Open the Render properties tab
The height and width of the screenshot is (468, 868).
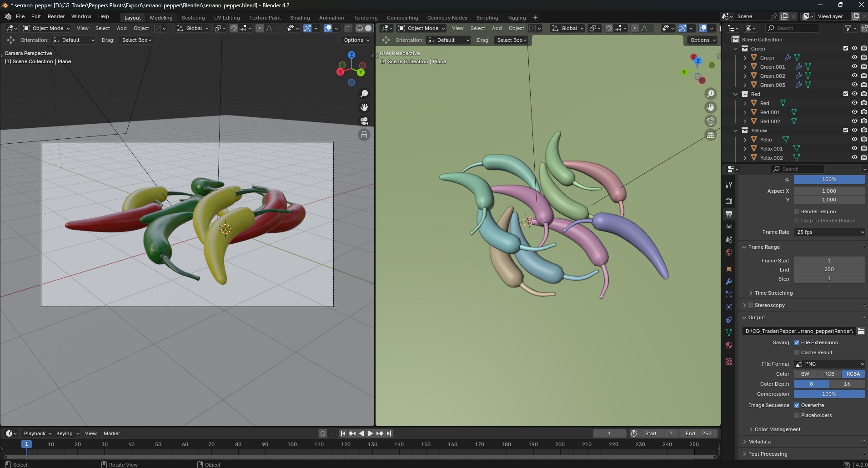pyautogui.click(x=729, y=201)
